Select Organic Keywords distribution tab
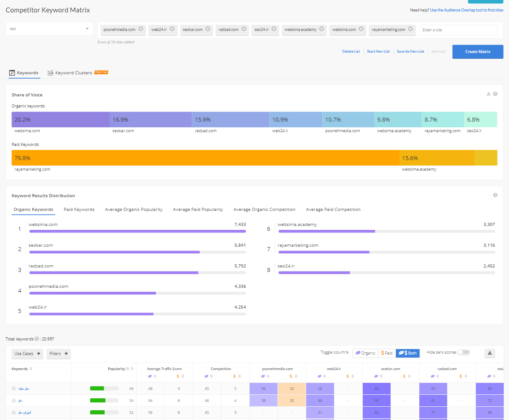Image resolution: width=509 pixels, height=420 pixels. [34, 210]
